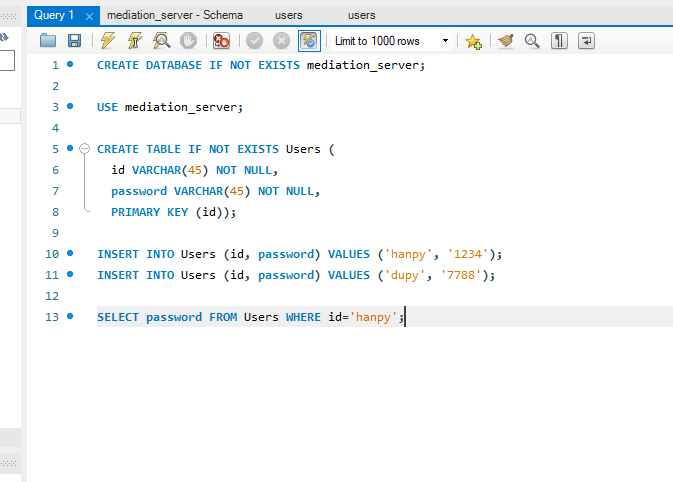
Task: Toggle invisible characters display
Action: pyautogui.click(x=559, y=41)
